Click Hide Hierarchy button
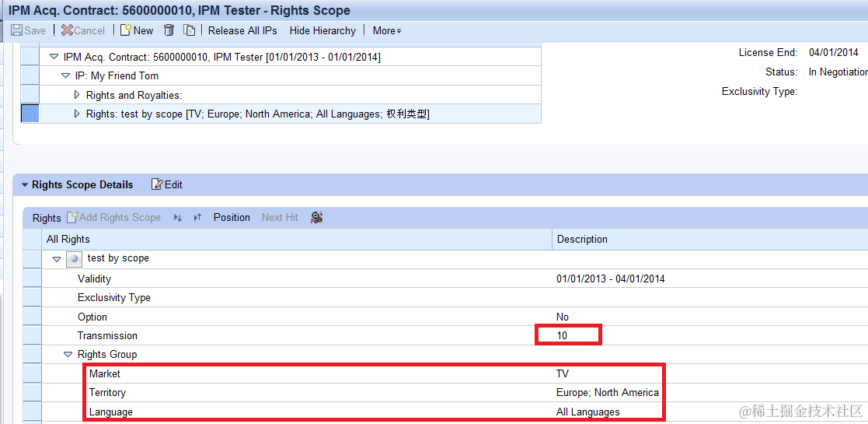This screenshot has height=424, width=868. point(322,30)
